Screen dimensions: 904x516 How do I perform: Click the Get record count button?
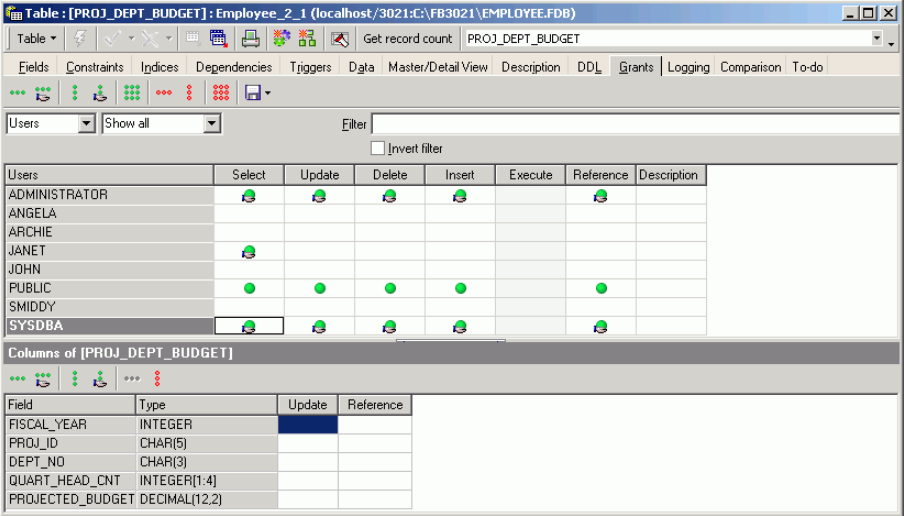408,39
